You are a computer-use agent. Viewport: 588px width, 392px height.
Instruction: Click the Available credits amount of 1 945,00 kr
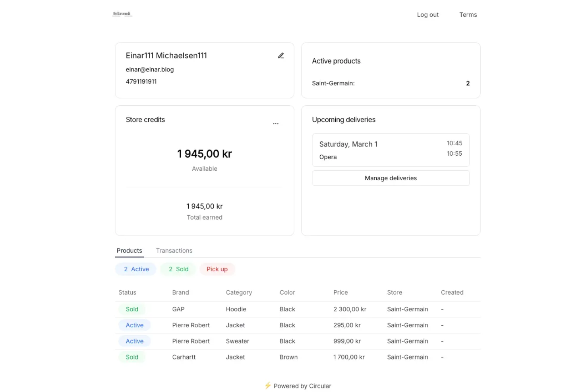[x=204, y=154]
